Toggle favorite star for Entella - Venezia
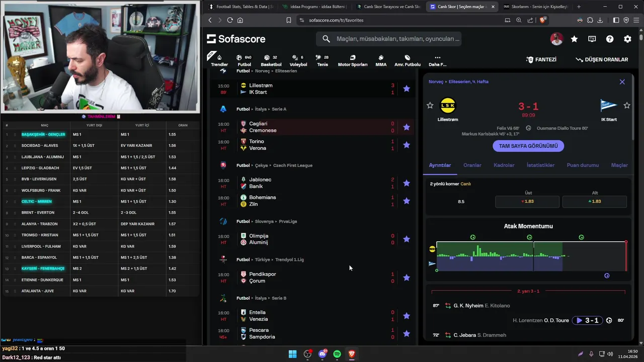Viewport: 644px width, 362px height. point(407,316)
